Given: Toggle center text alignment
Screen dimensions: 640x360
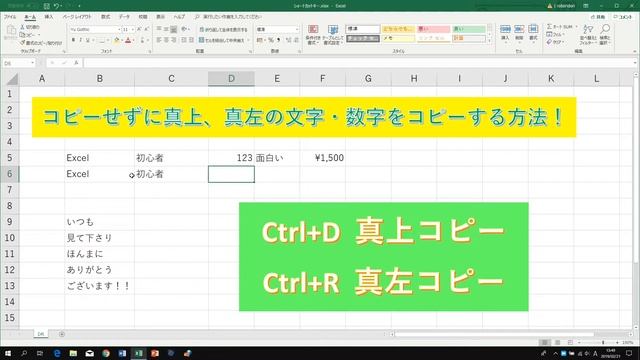Looking at the screenshot, I should pos(166,40).
